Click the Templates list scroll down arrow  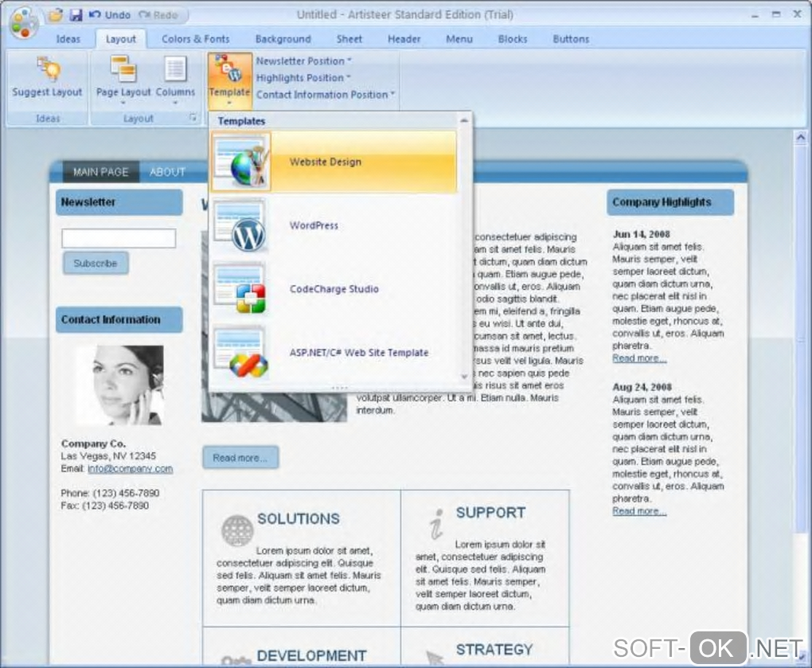(x=464, y=377)
